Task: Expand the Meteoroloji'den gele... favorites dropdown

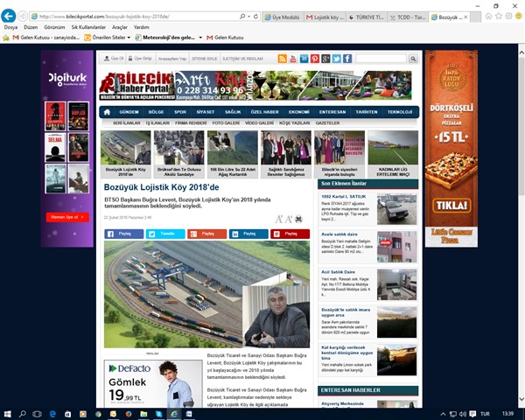Action: (x=200, y=38)
